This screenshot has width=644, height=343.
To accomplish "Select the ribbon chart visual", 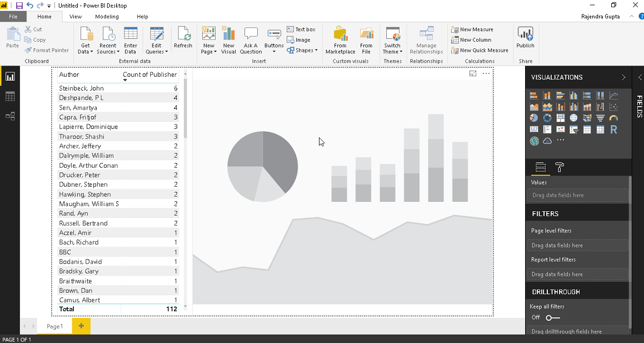I will pyautogui.click(x=587, y=107).
